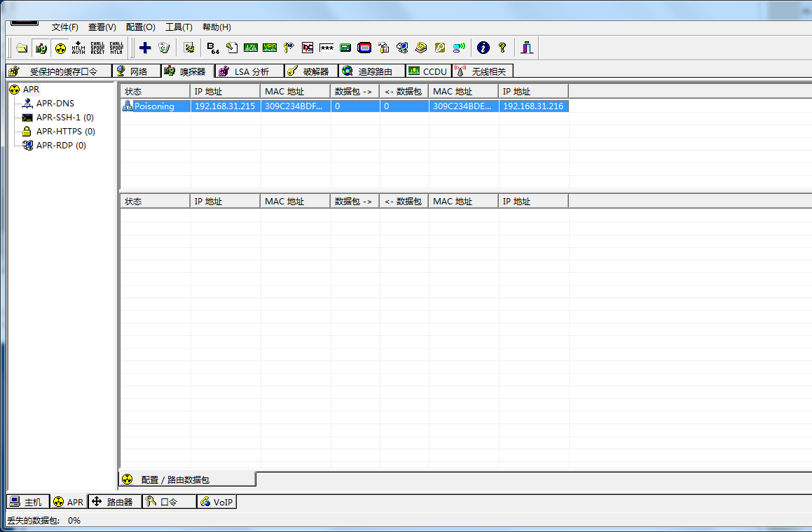
Task: Select the APR-HTTPS (0) tree item
Action: coord(65,132)
